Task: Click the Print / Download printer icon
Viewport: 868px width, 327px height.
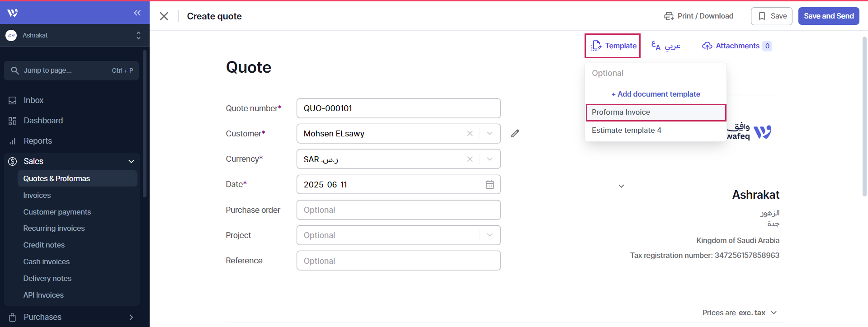Action: tap(669, 16)
